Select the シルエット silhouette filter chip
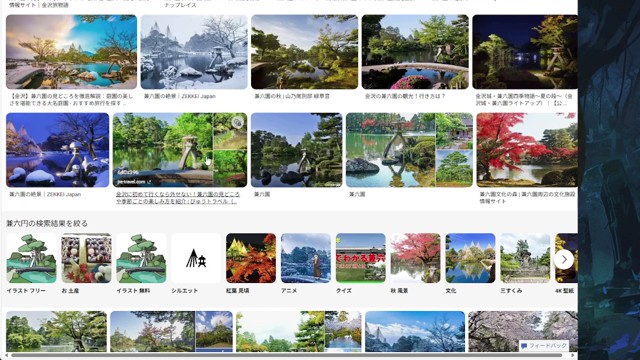 click(196, 264)
